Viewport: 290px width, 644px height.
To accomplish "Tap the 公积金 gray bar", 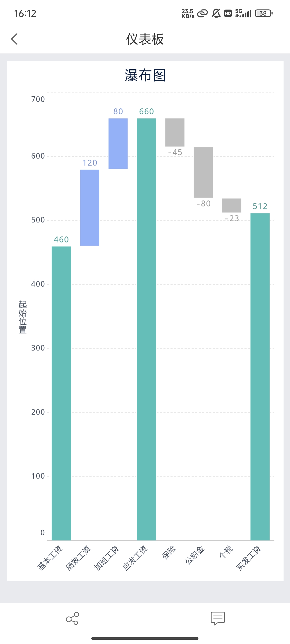I will [203, 172].
